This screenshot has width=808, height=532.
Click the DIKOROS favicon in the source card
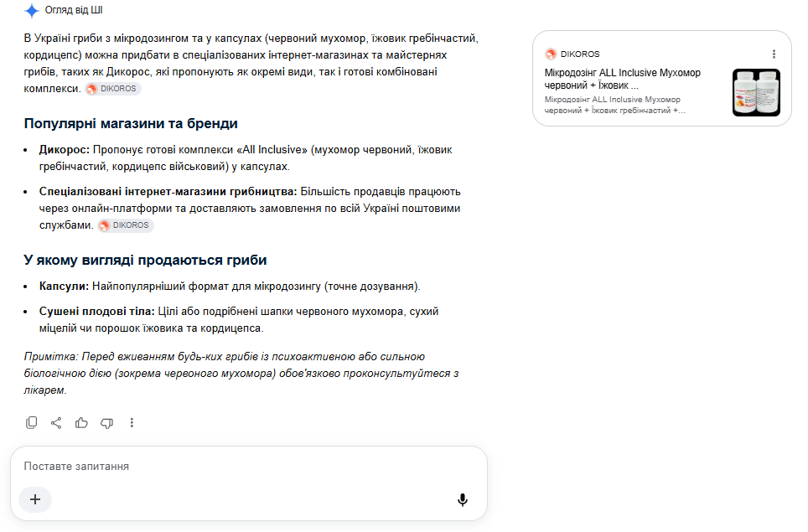[x=551, y=54]
